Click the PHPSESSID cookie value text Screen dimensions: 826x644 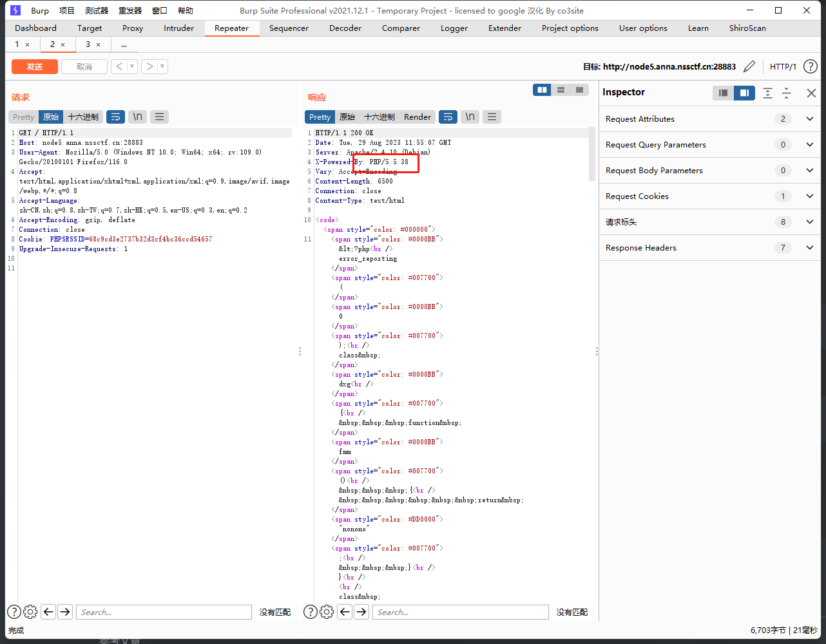(x=150, y=239)
